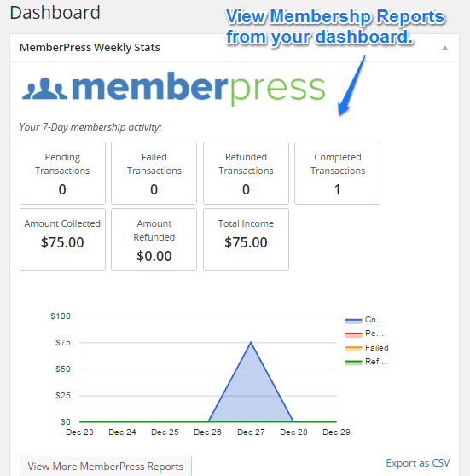Select the Refunded Transactions stat box
The image size is (470, 476).
pyautogui.click(x=246, y=173)
